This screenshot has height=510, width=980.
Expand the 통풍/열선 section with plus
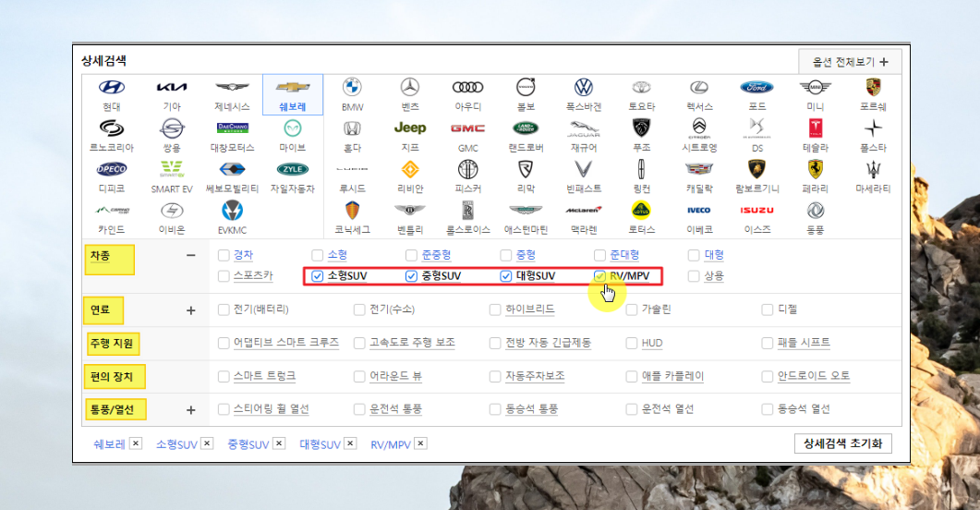pos(190,410)
